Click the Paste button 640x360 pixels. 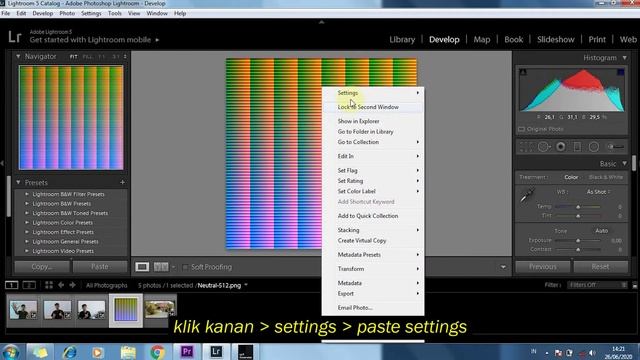[100, 267]
